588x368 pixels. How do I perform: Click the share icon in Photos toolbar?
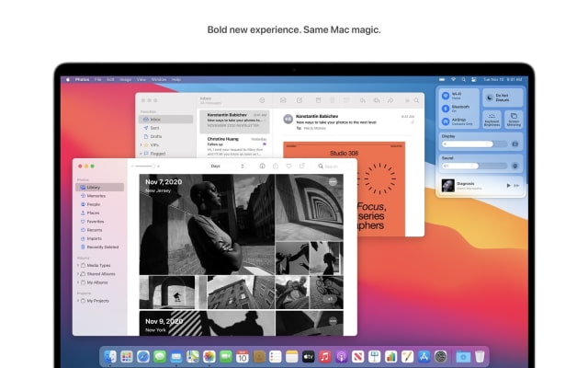[x=276, y=167]
